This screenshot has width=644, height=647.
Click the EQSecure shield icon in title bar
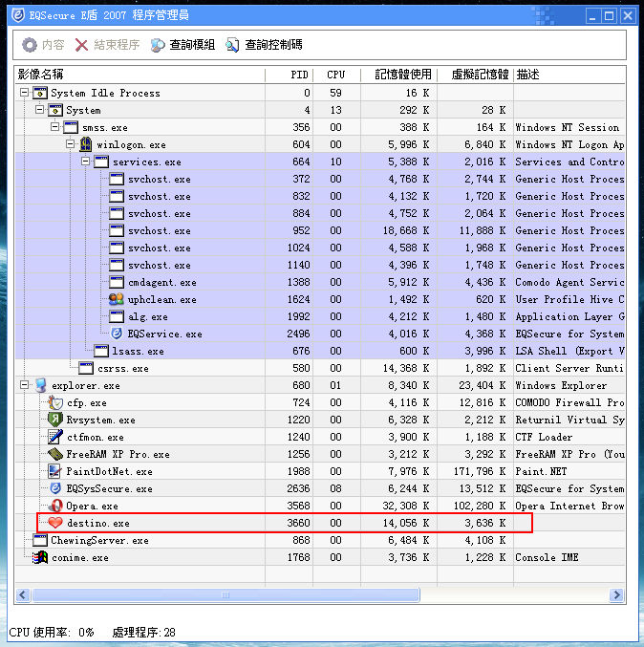coord(18,15)
